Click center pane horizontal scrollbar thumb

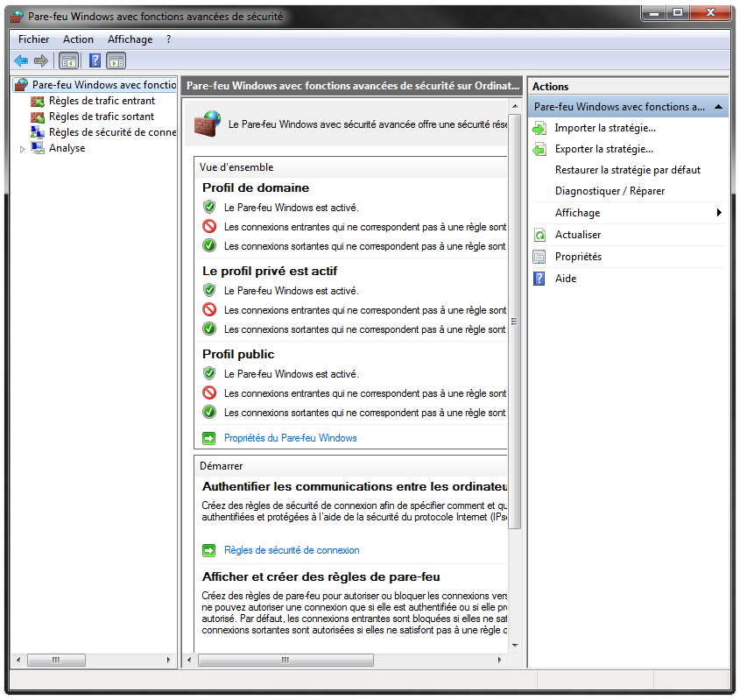click(285, 660)
